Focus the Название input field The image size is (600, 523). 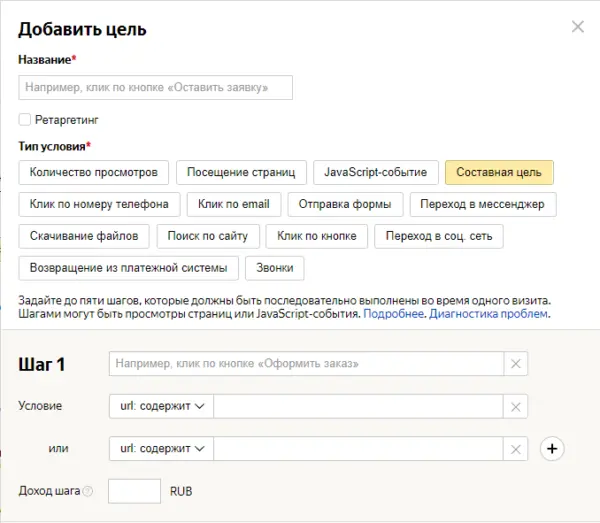[155, 88]
